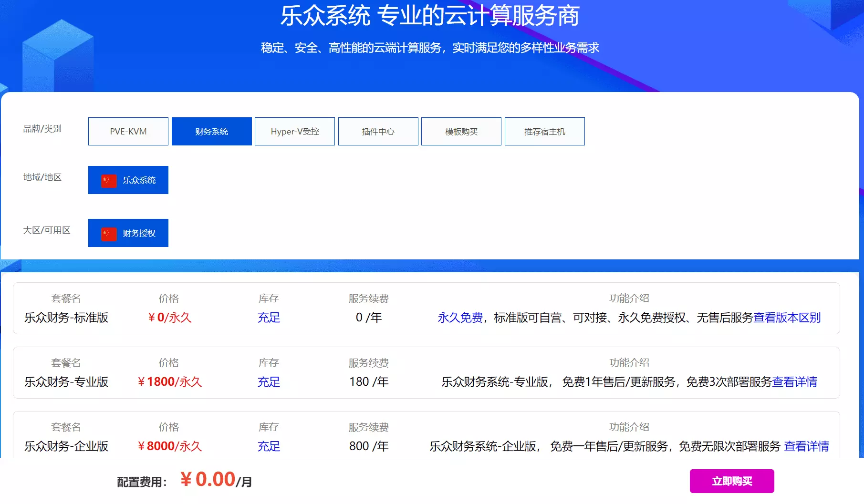Image resolution: width=864 pixels, height=504 pixels.
Task: Click the ¥0/永久 price
Action: 169,318
